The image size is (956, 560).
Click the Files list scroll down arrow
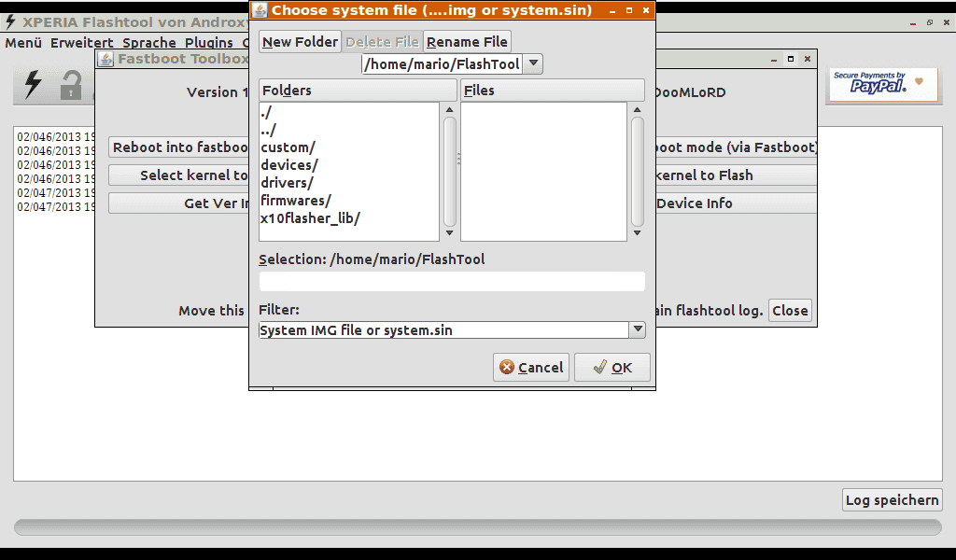pos(637,232)
